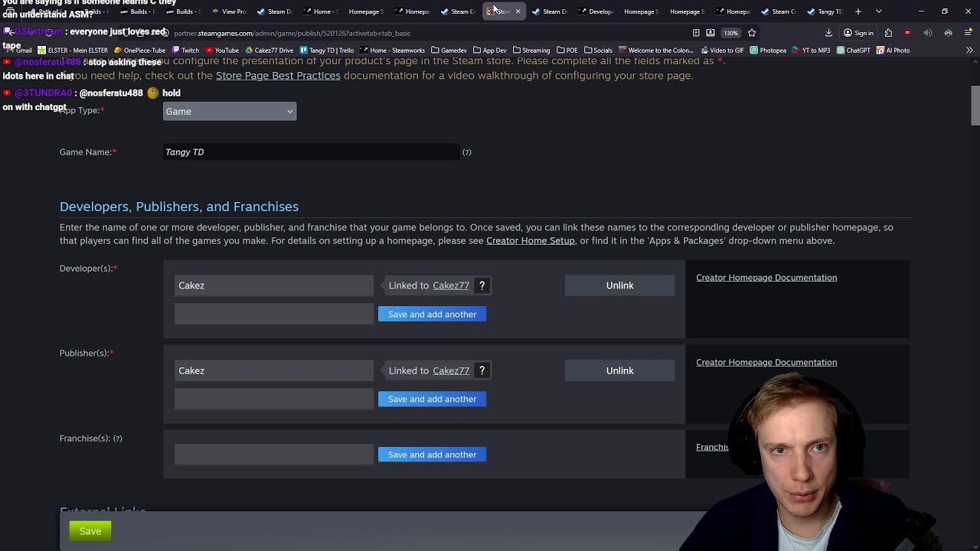The width and height of the screenshot is (980, 551).
Task: Switch to the Develope tab
Action: coord(596,11)
